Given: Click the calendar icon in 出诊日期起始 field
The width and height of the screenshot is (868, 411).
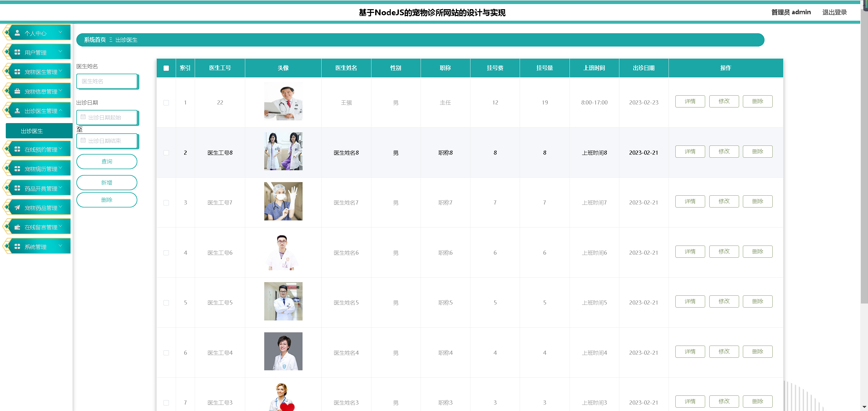Looking at the screenshot, I should (83, 117).
